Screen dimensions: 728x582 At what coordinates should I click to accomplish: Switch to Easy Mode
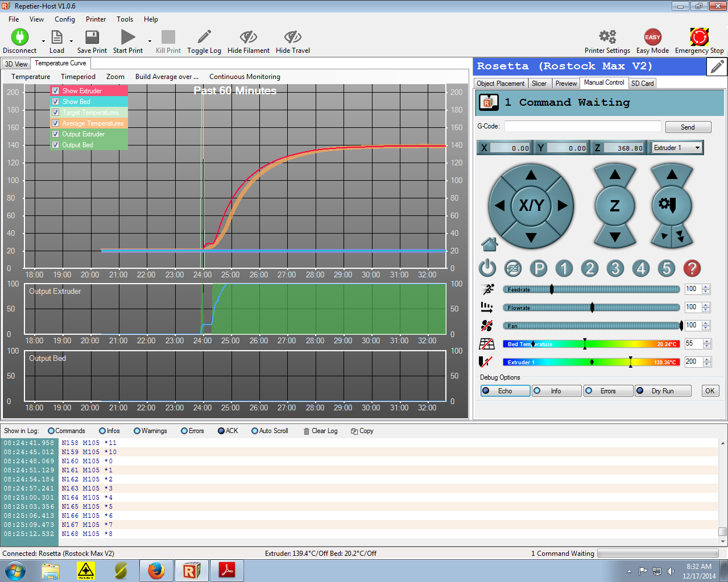[652, 38]
